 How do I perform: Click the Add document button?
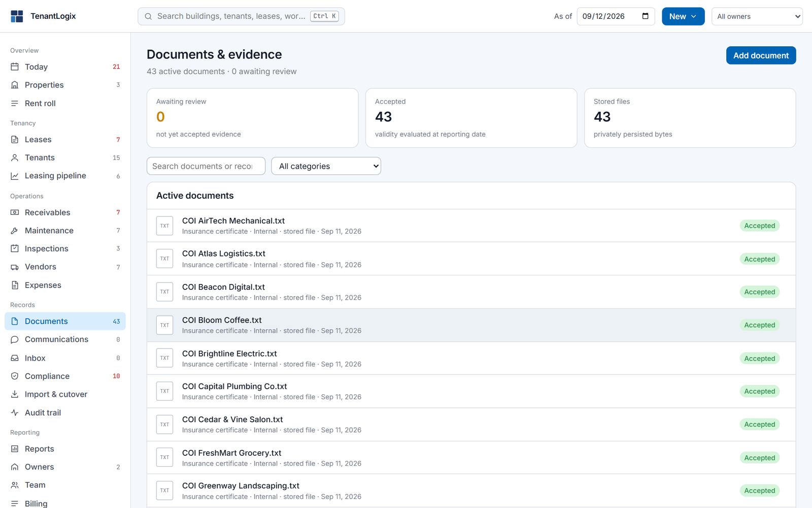[x=761, y=55]
